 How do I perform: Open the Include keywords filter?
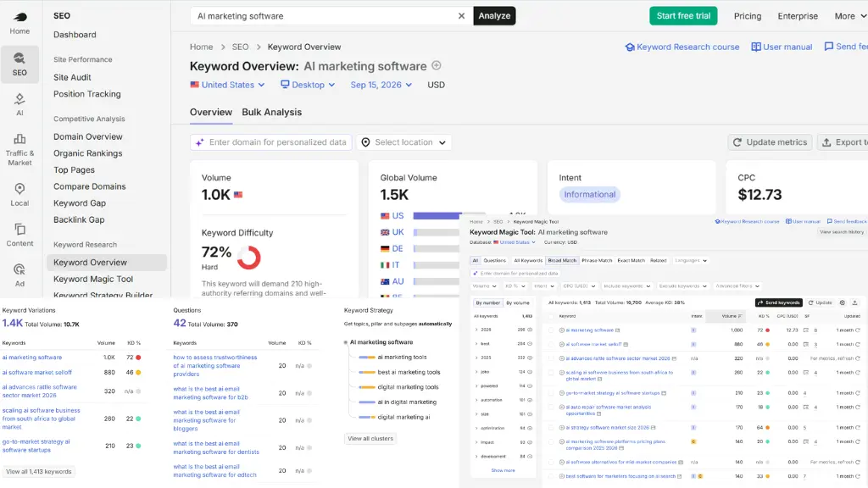[626, 286]
